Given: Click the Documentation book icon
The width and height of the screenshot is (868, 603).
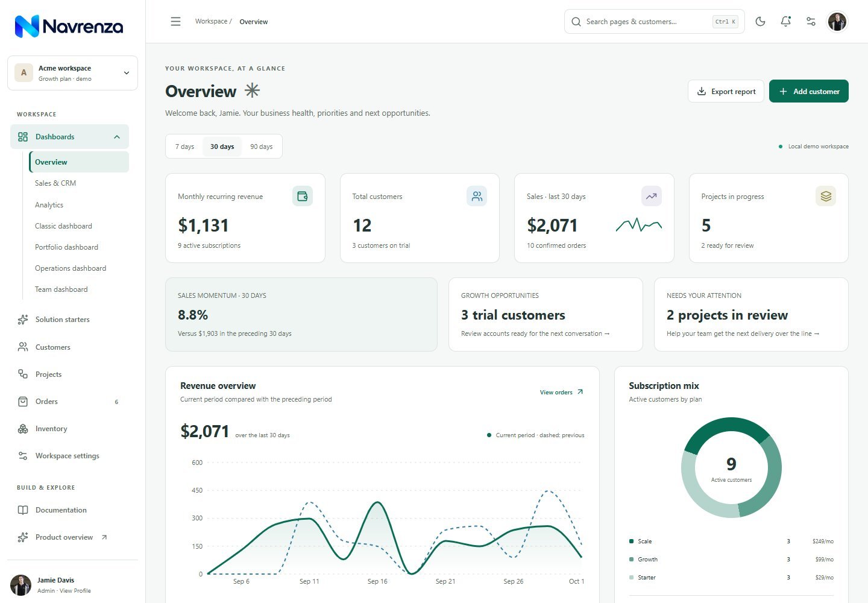Looking at the screenshot, I should tap(23, 510).
